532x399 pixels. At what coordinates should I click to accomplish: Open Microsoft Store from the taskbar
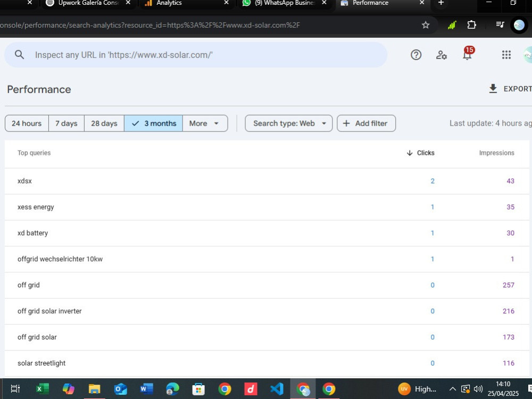click(x=198, y=388)
